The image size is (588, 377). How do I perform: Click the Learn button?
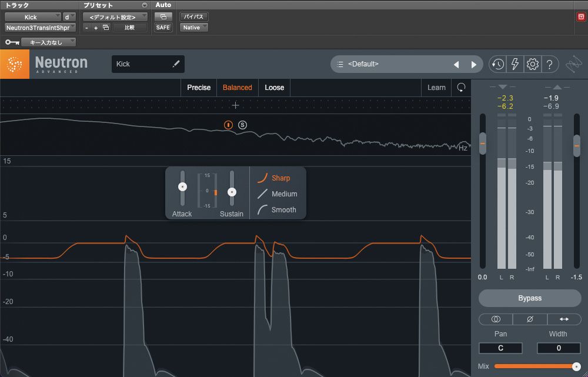pos(436,88)
